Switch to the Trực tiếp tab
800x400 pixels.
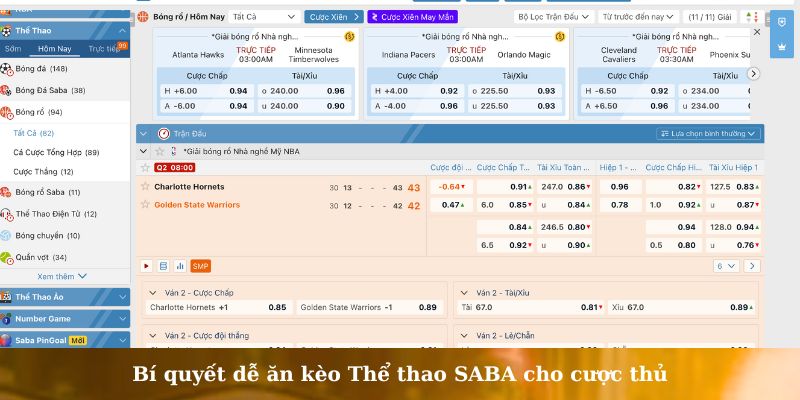click(x=106, y=49)
